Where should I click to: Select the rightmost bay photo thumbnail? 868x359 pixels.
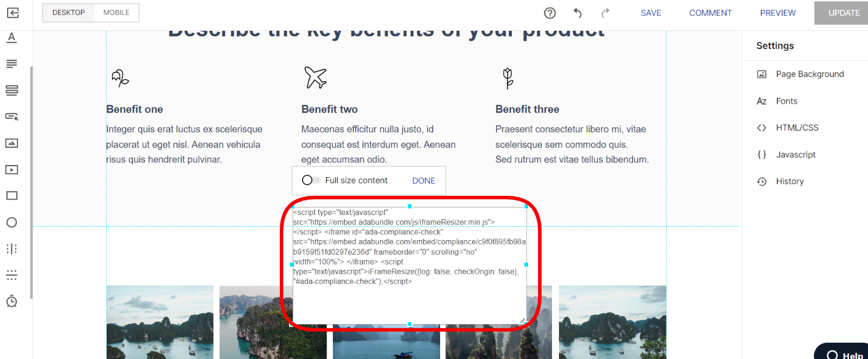[x=613, y=322]
